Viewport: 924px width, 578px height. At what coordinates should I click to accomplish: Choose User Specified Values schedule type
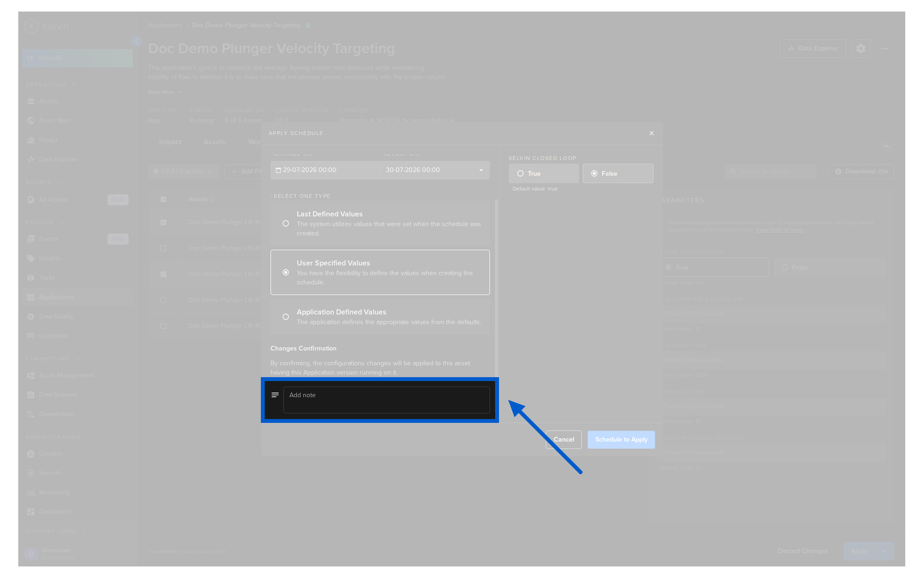pos(380,272)
